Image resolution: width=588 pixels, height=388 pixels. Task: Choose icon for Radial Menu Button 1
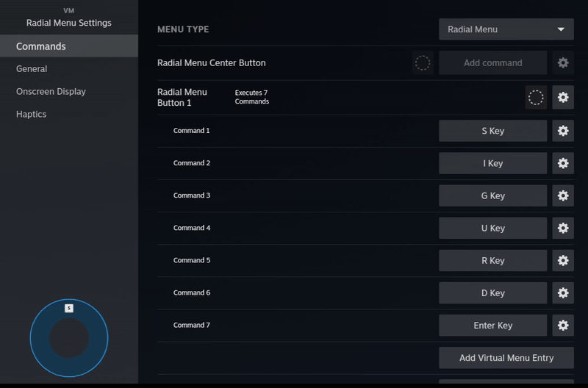[536, 97]
